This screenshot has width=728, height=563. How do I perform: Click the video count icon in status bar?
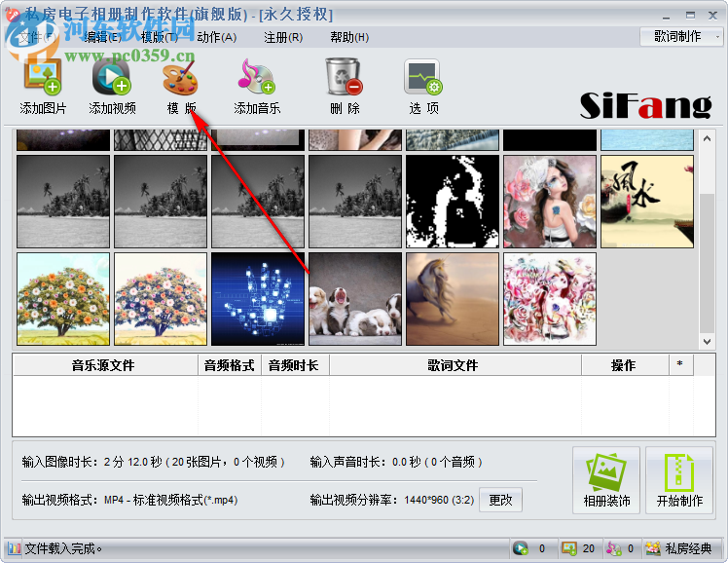point(521,548)
